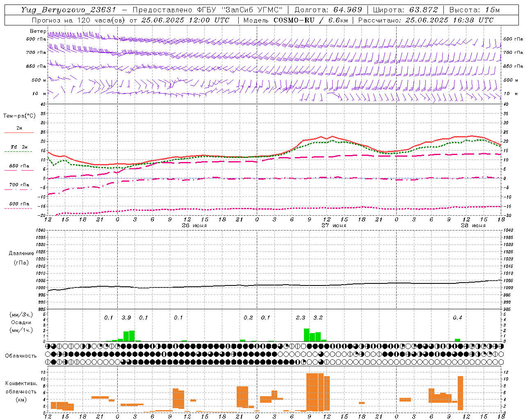Click the elevation label Высота: 15м

[475, 10]
